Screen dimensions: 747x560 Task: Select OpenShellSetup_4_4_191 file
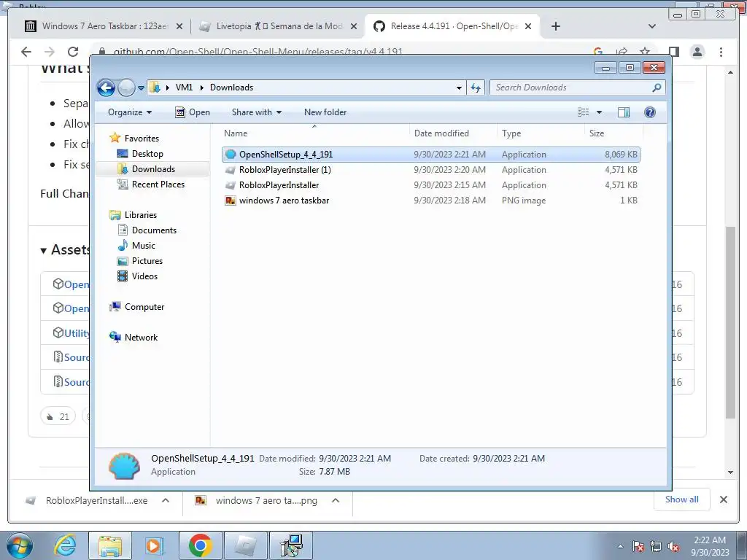pos(431,155)
